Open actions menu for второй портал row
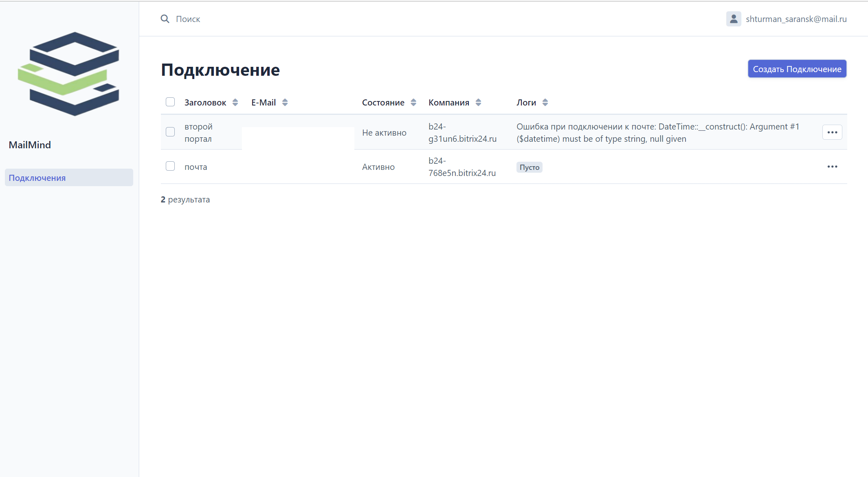The image size is (868, 477). point(832,132)
